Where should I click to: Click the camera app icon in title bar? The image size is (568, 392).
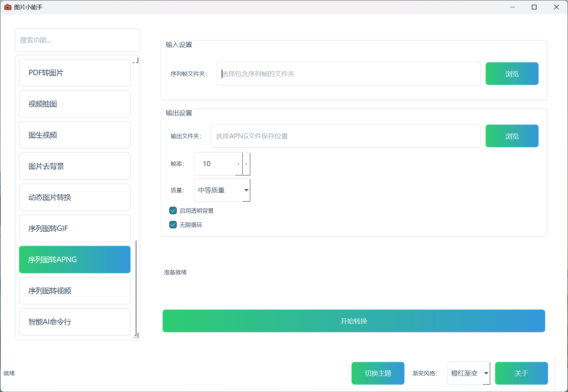(x=8, y=7)
